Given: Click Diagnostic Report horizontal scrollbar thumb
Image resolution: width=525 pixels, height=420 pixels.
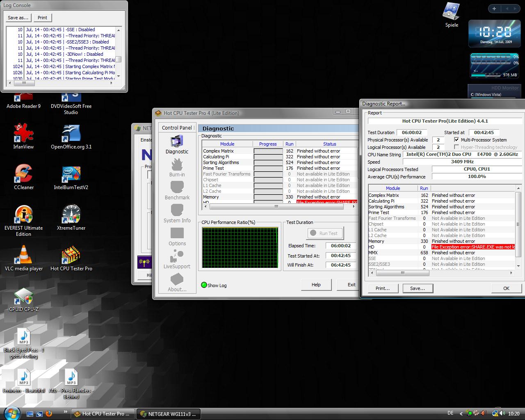Looking at the screenshot, I should (402, 272).
